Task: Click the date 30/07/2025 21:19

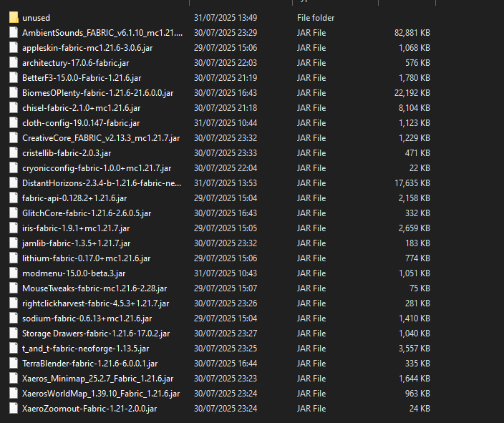Action: click(x=226, y=78)
